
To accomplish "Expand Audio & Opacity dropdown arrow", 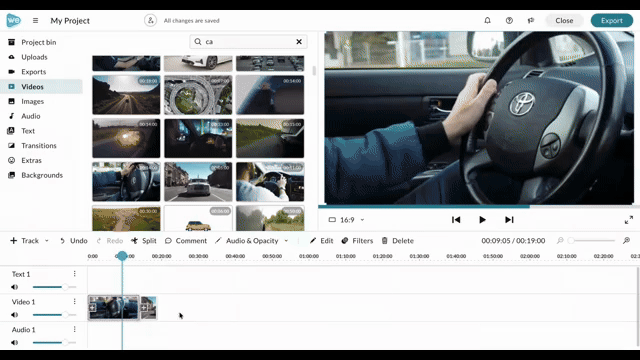I will click(x=286, y=241).
